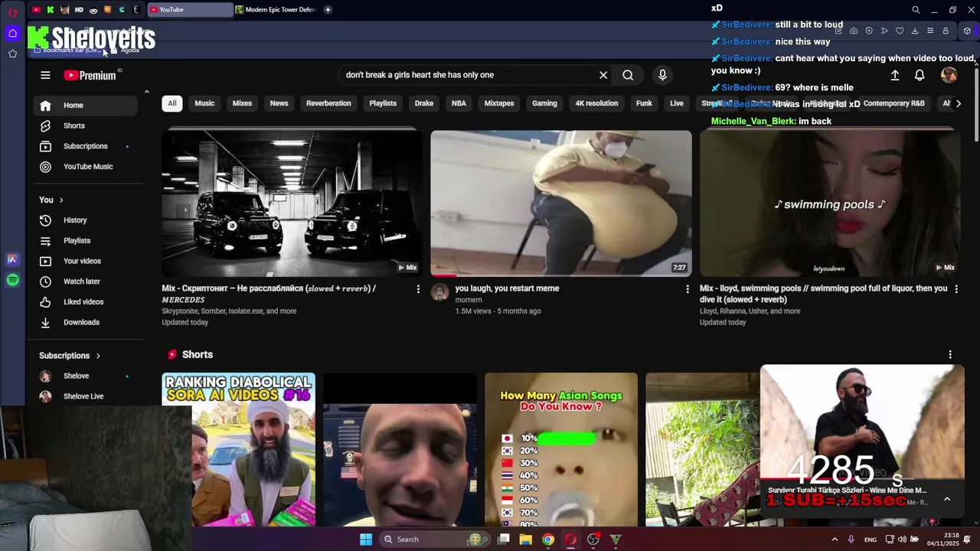Select the NBA filter chip
The width and height of the screenshot is (980, 551).
pos(459,103)
